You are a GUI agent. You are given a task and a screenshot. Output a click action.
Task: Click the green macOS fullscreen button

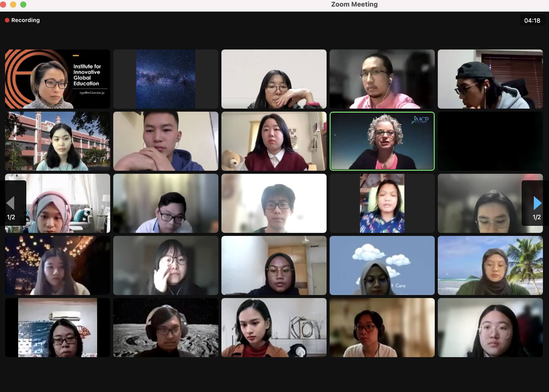(23, 5)
